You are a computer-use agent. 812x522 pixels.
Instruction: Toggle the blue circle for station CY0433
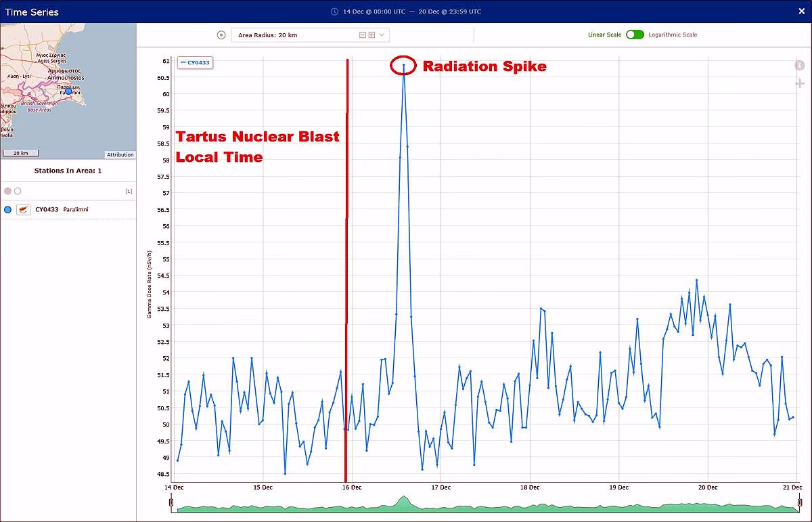click(x=8, y=210)
